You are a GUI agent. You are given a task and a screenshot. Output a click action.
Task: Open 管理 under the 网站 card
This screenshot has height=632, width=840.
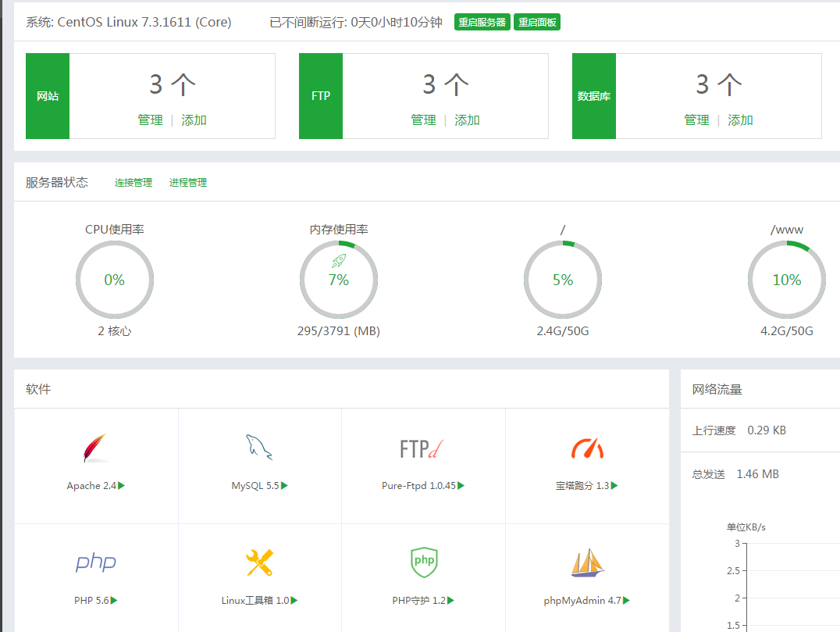click(x=150, y=120)
